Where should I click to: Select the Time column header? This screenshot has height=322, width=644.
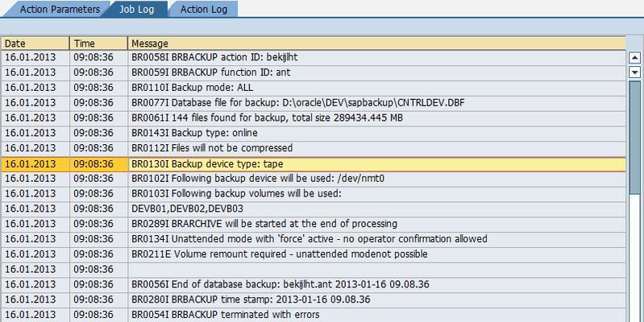(98, 43)
